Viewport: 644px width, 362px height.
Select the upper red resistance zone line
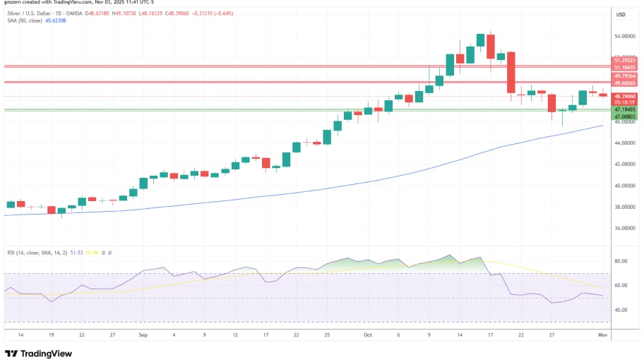point(212,66)
